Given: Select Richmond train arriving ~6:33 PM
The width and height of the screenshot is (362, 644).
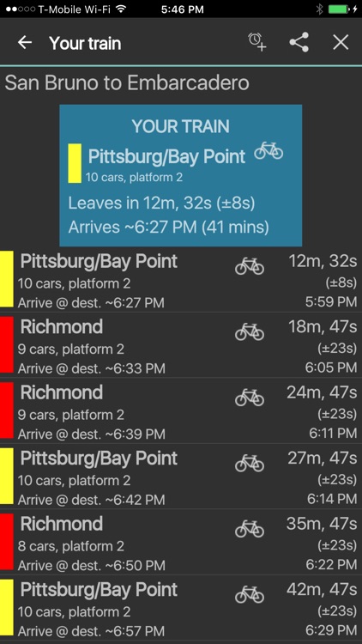Looking at the screenshot, I should coord(181,345).
